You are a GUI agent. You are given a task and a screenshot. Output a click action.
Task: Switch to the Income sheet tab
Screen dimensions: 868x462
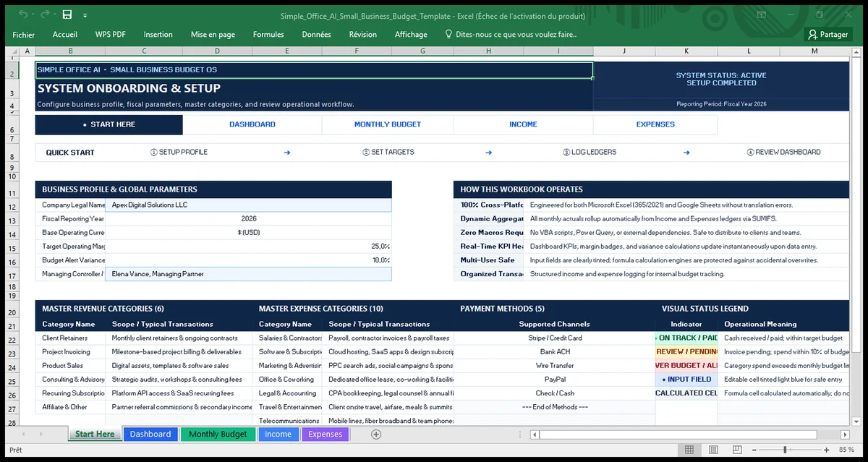tap(278, 434)
